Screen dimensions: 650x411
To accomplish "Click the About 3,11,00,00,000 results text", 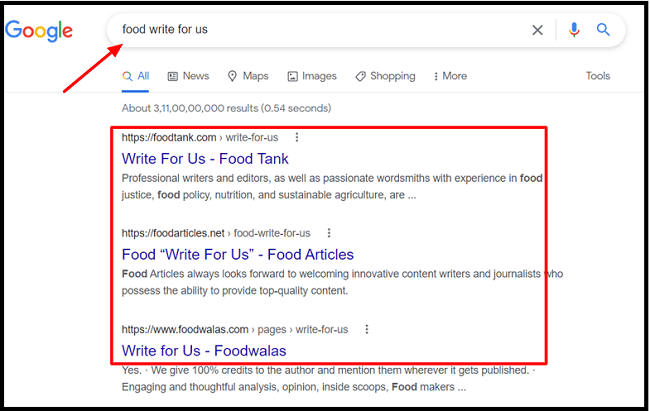I will tap(226, 108).
